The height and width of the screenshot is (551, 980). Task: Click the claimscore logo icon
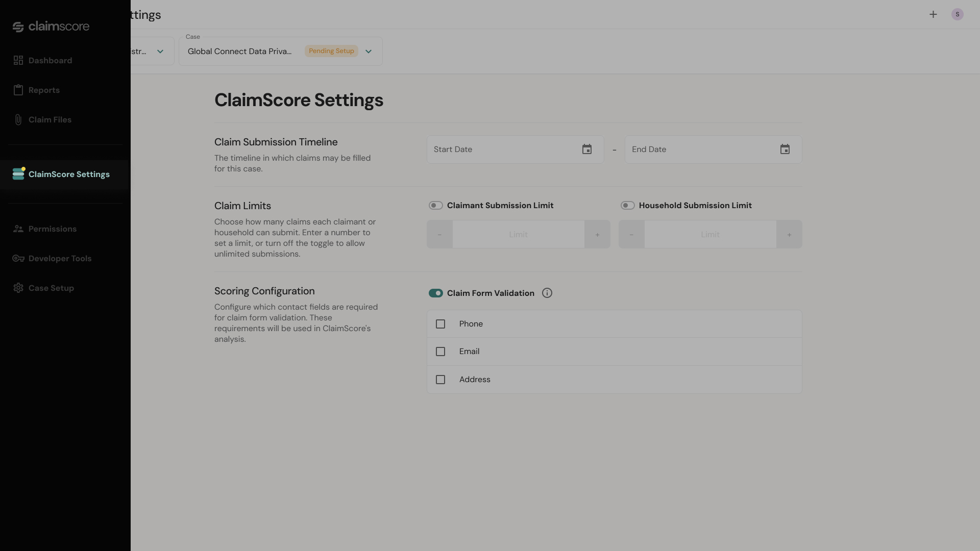click(x=18, y=27)
